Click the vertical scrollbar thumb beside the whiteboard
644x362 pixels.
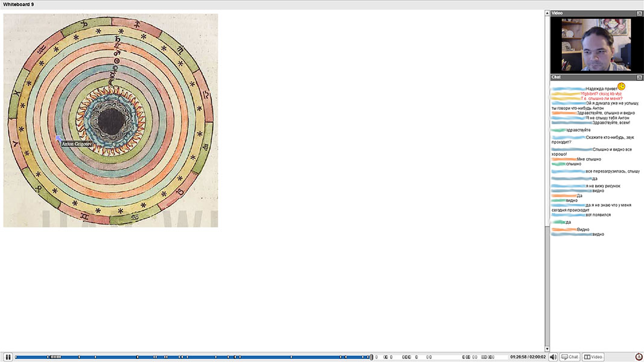click(x=547, y=121)
